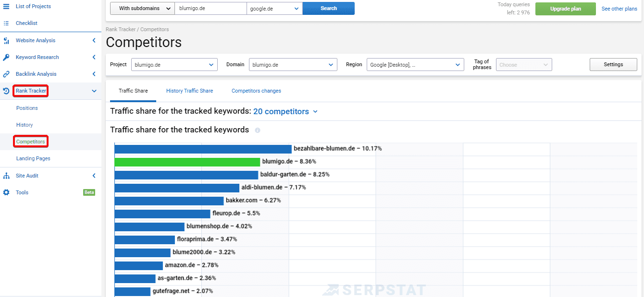Click the domain search input field

coord(211,8)
